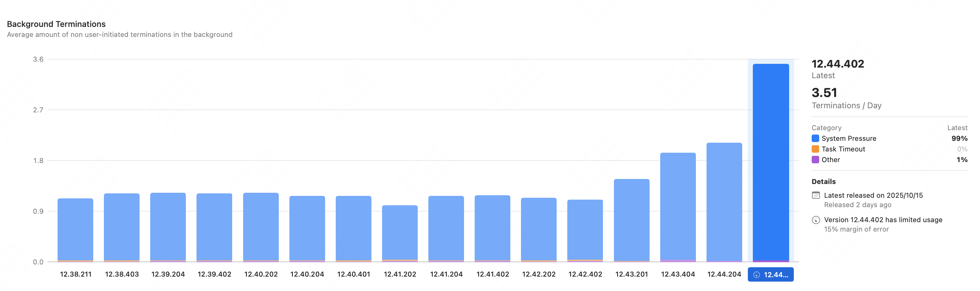The image size is (980, 291).
Task: Click the 12.40.401 axis label
Action: 354,274
